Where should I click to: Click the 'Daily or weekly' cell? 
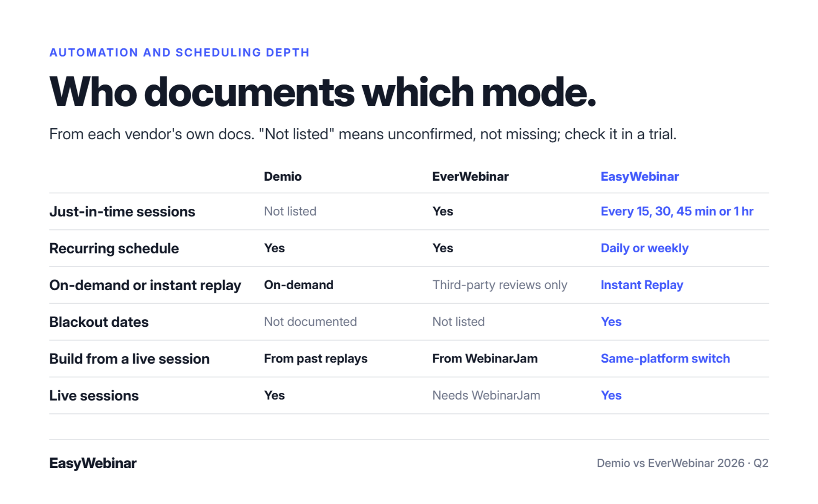(645, 248)
